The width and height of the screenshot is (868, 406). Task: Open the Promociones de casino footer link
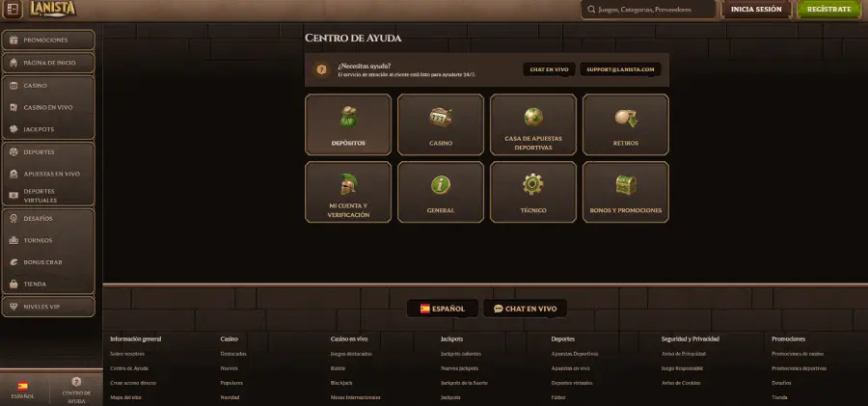click(x=798, y=354)
